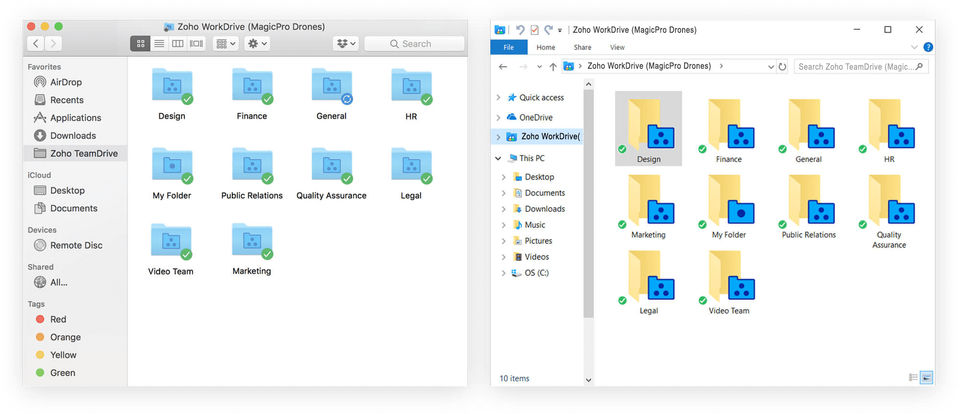
Task: Go back in Finder
Action: 36,43
